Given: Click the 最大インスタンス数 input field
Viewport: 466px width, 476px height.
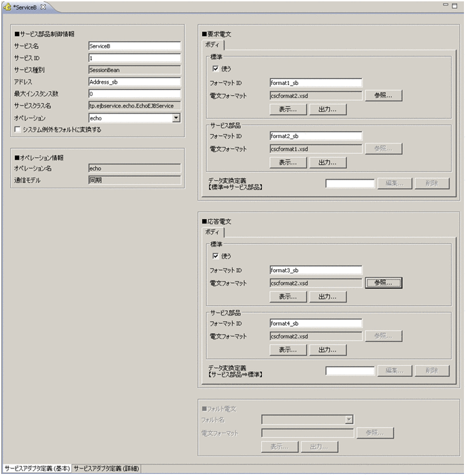Looking at the screenshot, I should click(x=135, y=94).
